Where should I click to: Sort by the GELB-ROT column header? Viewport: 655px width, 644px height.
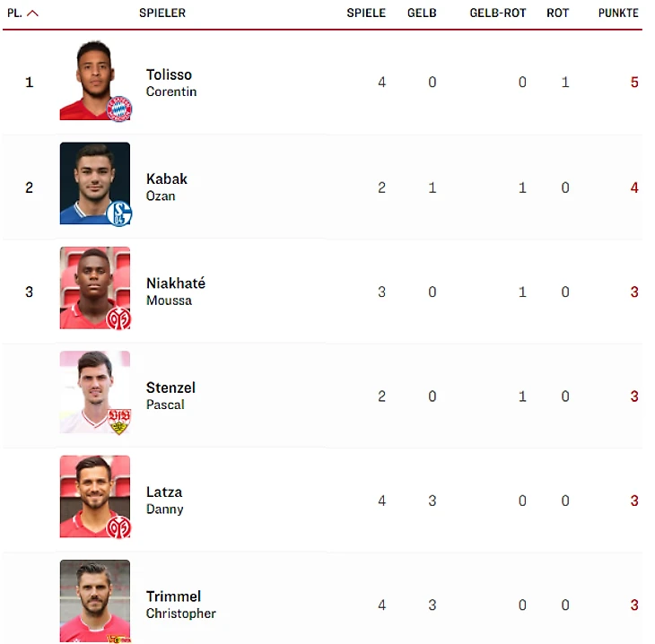(497, 13)
